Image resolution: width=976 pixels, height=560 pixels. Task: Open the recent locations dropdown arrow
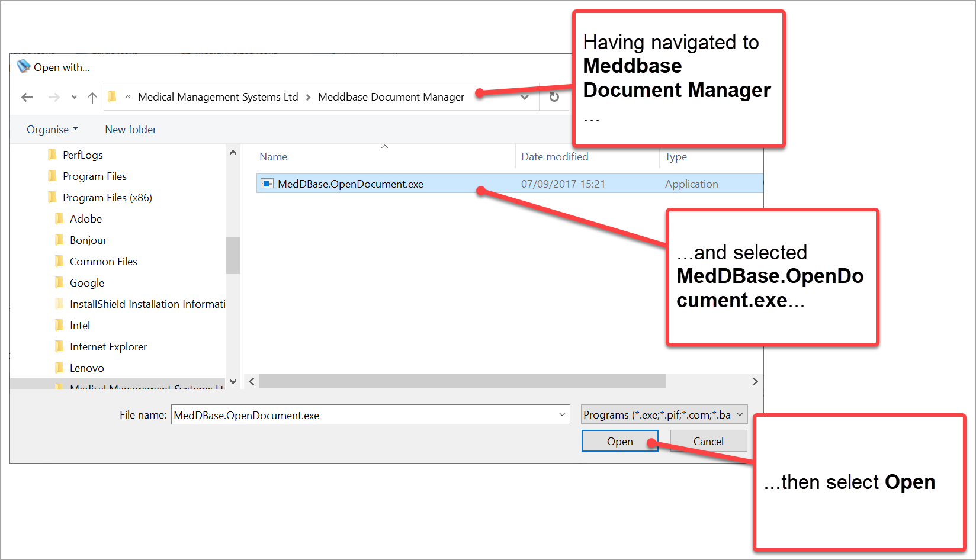tap(74, 97)
